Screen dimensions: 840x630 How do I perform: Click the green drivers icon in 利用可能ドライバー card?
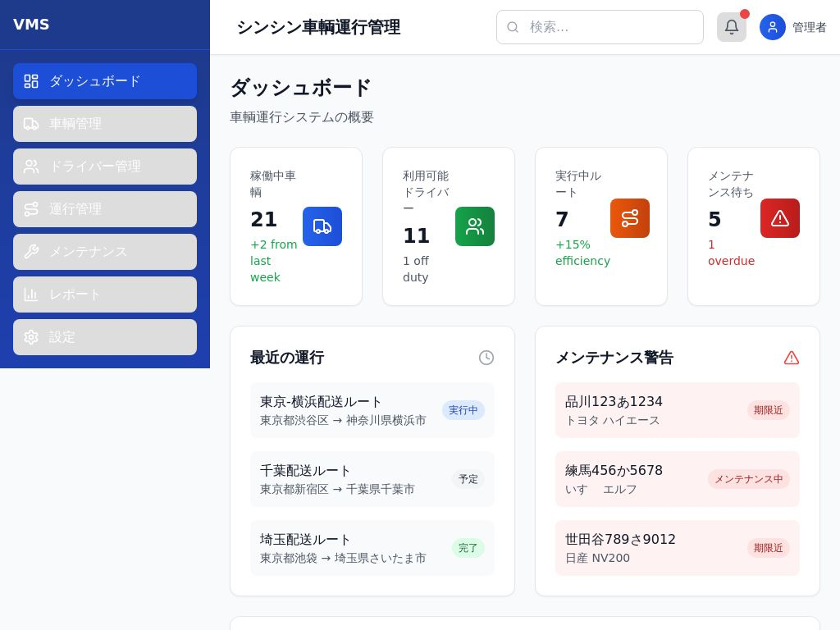(474, 226)
